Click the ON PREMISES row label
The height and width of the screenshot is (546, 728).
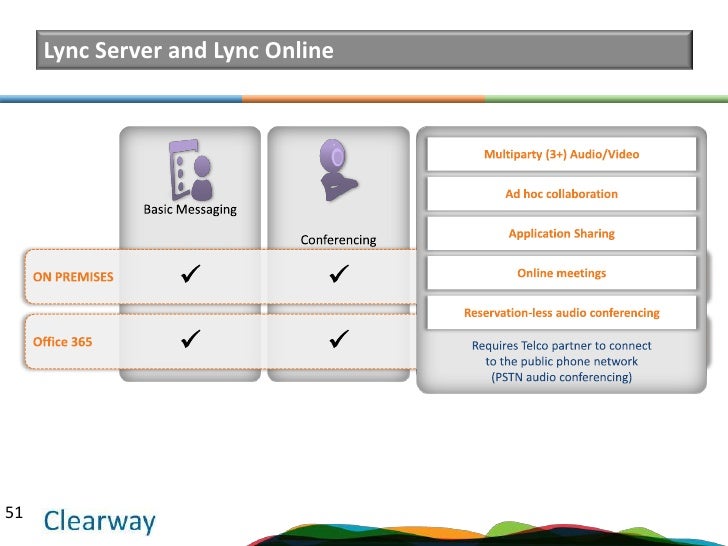tap(73, 277)
